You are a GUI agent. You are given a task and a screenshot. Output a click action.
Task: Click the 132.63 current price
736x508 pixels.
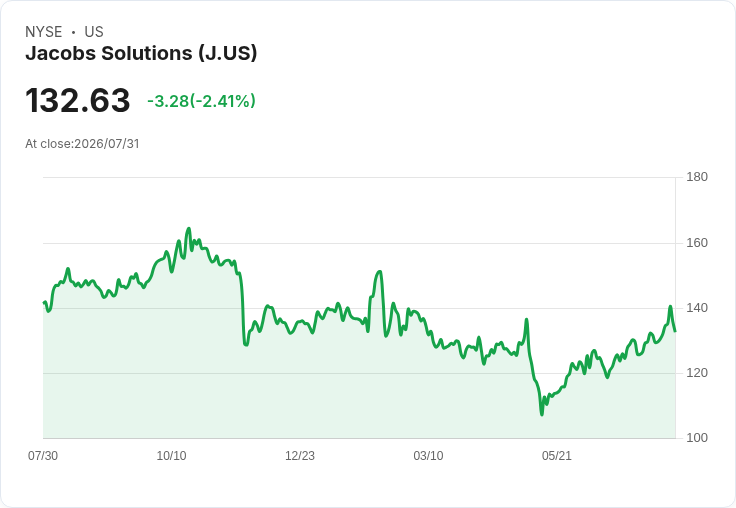coord(77,100)
